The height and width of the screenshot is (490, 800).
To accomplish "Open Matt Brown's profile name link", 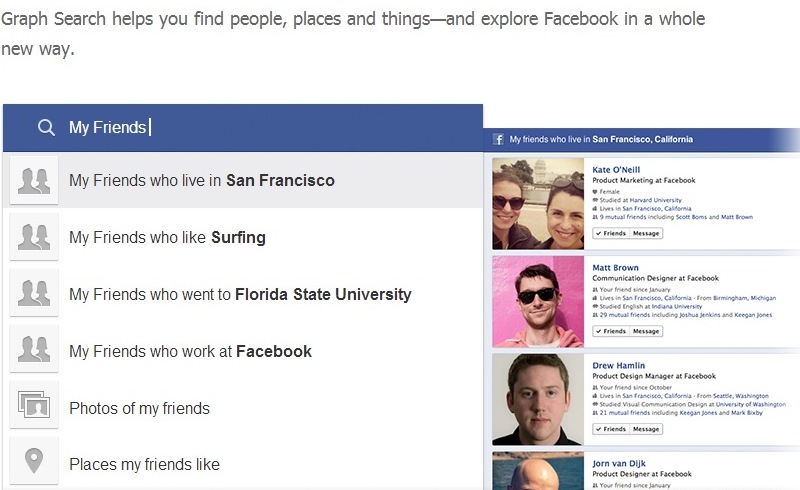I will coord(615,267).
